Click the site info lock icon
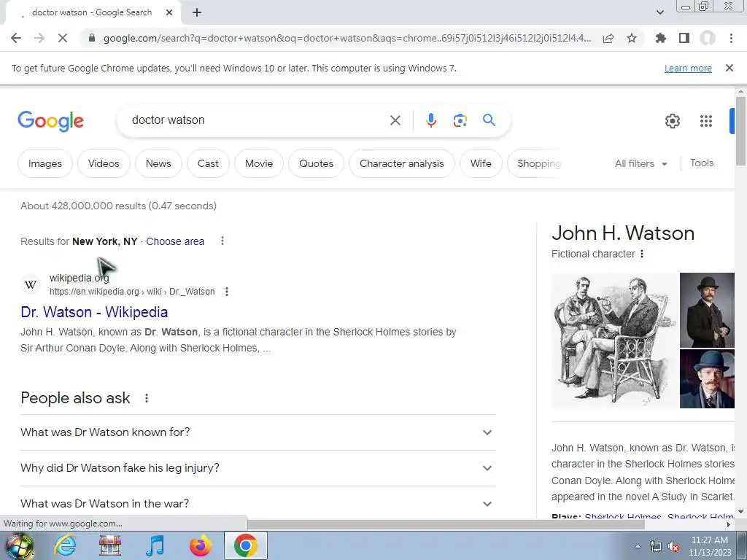This screenshot has height=560, width=747. point(92,38)
